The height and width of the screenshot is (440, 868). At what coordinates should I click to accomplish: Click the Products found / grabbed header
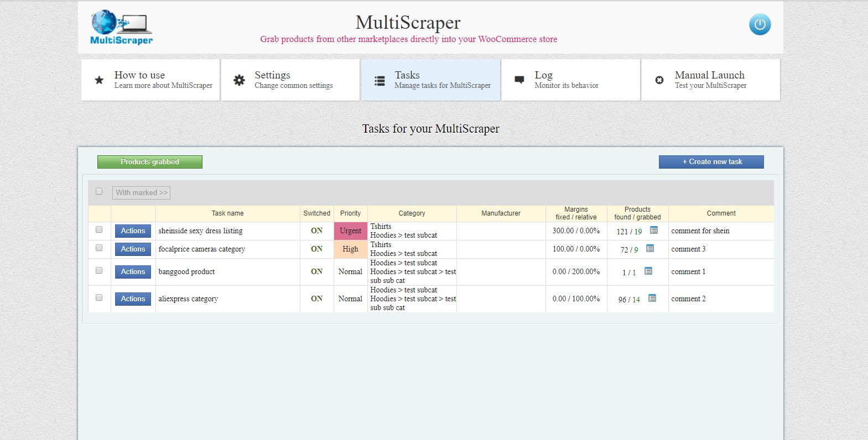pos(638,213)
